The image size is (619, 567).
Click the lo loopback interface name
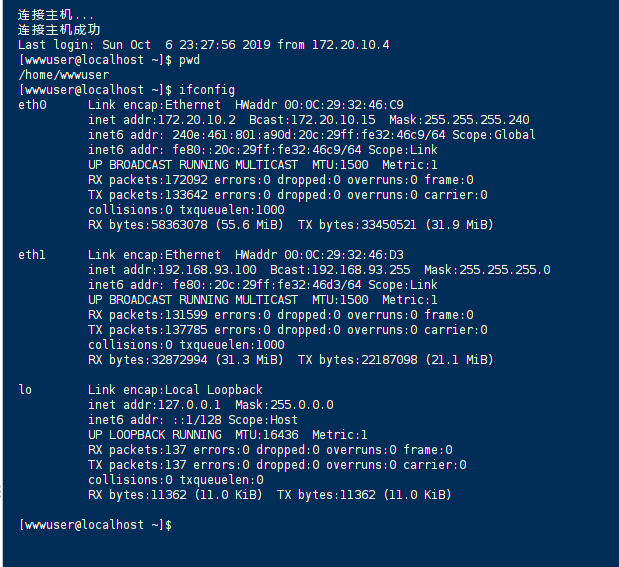[x=25, y=390]
